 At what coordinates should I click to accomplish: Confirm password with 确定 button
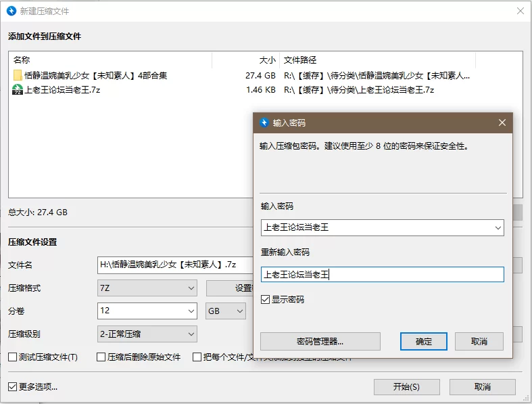tap(423, 341)
